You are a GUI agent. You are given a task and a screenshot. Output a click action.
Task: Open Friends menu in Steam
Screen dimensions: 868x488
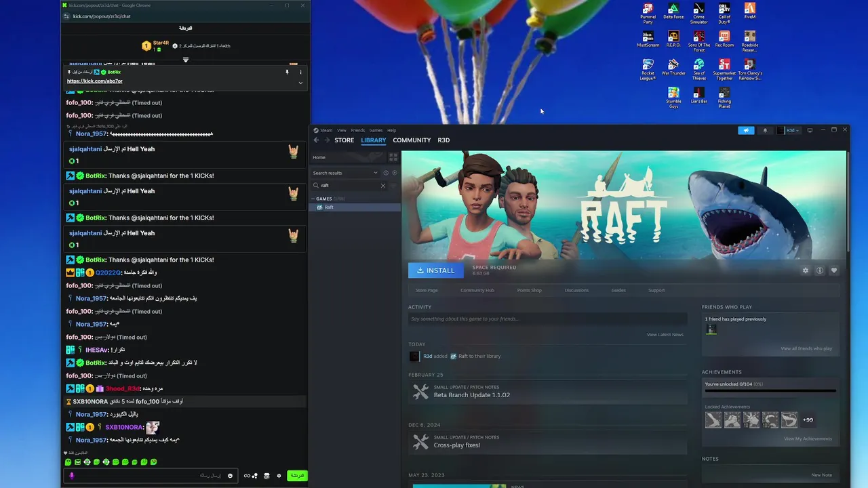pyautogui.click(x=358, y=130)
